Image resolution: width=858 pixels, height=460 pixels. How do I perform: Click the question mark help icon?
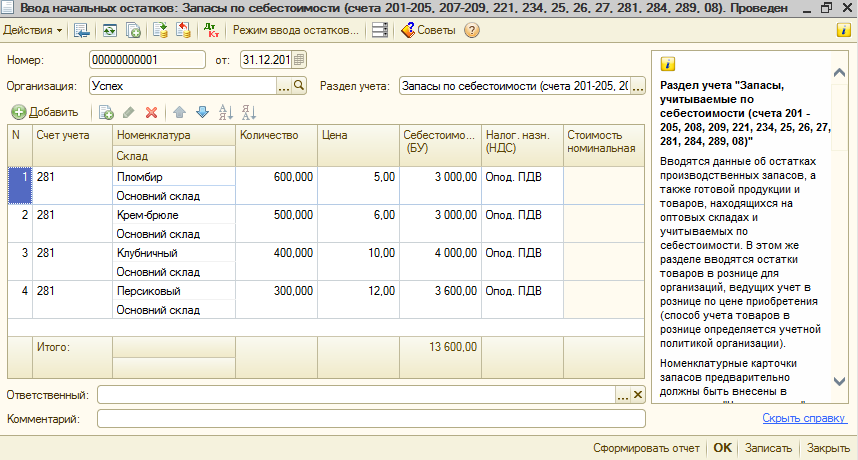472,30
